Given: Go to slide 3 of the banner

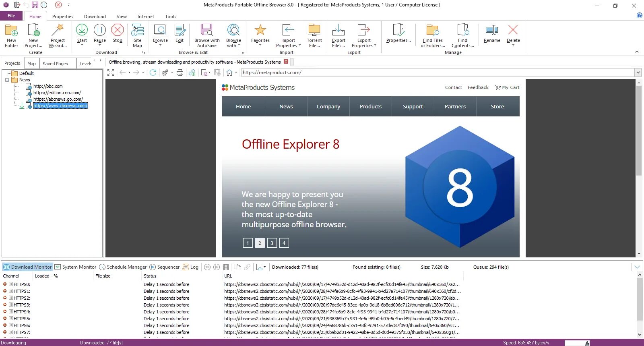Looking at the screenshot, I should point(272,243).
